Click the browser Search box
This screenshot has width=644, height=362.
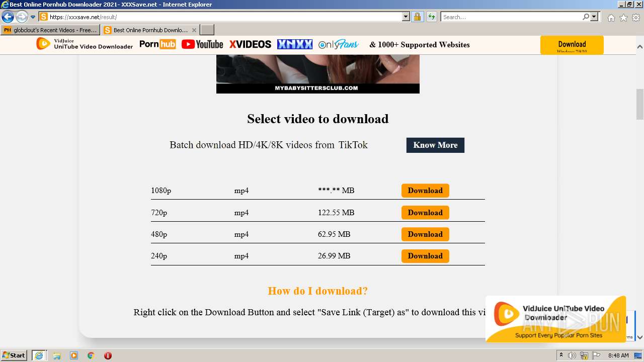click(511, 17)
